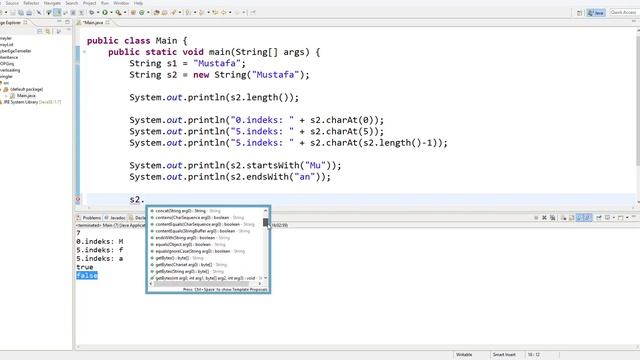Click the Save All icon in toolbar
The image size is (640, 360).
click(21, 13)
